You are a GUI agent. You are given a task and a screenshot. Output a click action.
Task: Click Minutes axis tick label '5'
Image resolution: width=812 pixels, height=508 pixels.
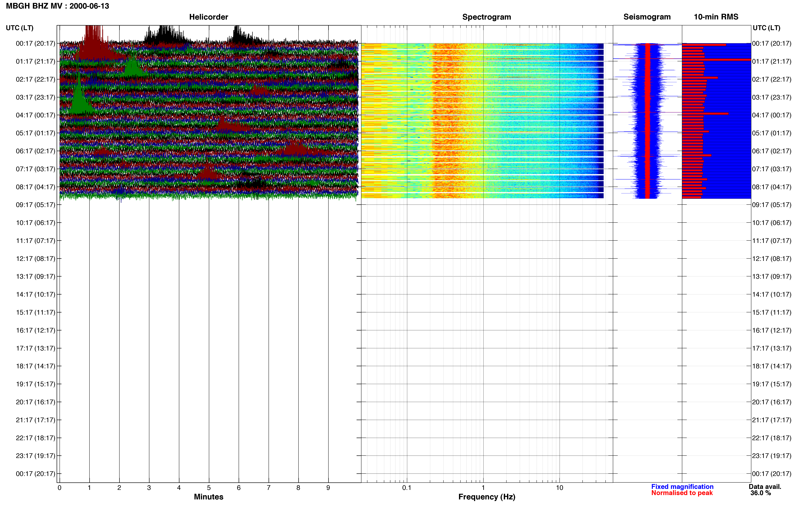tap(209, 488)
